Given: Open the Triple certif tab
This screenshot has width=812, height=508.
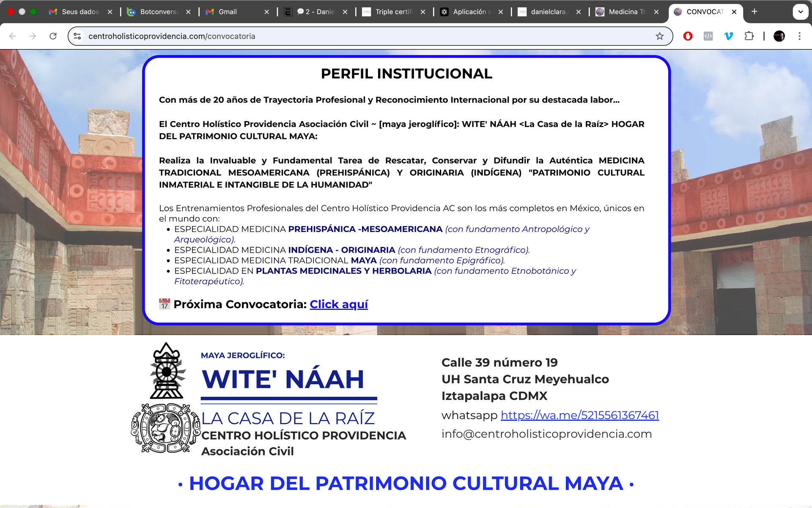Looking at the screenshot, I should 393,12.
